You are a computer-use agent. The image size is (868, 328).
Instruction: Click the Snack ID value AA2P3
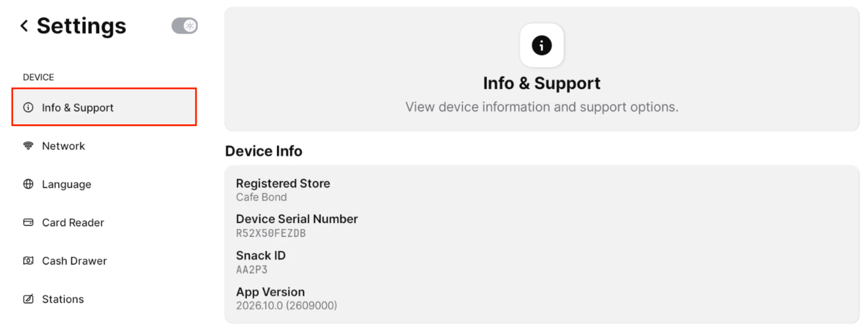tap(252, 270)
